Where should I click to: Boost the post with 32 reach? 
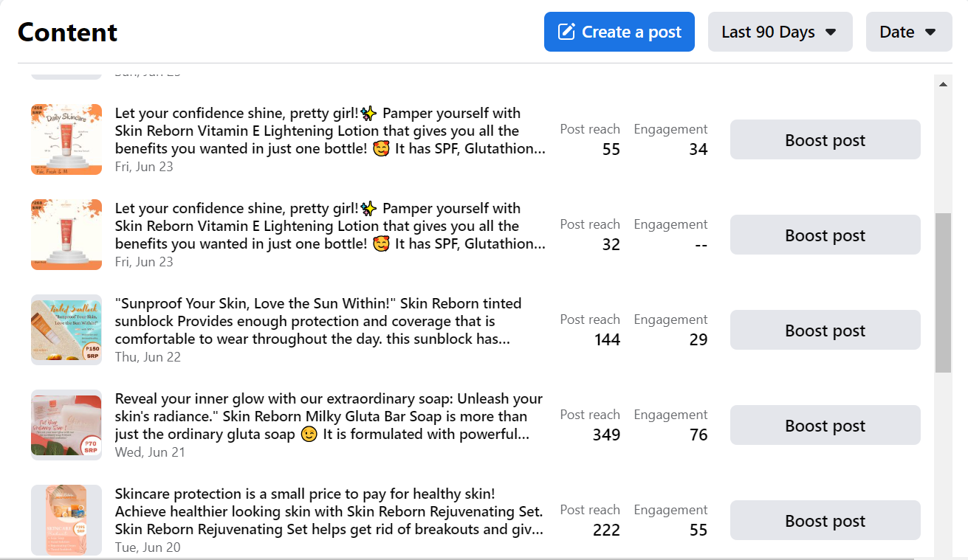point(825,235)
